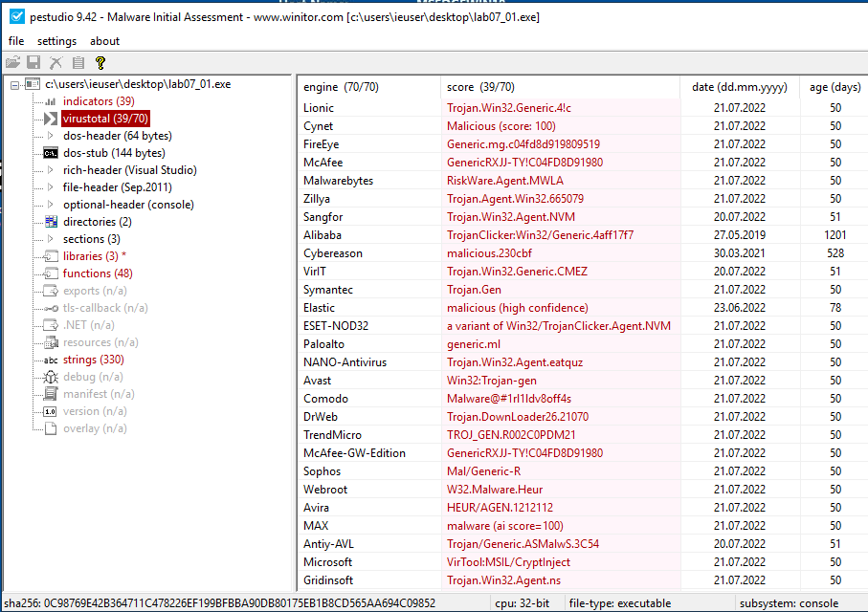Click Microsoft result VirTool:MSIL/CryptInject
Screen dimensions: 868x612
point(508,562)
